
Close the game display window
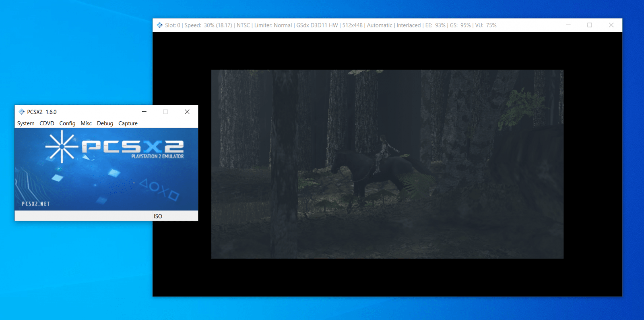[x=611, y=25]
